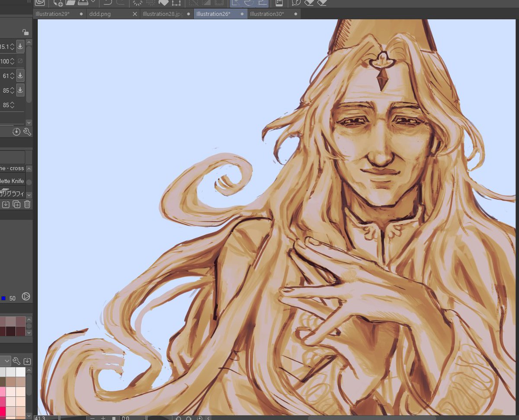Select the sub tool ending in 'ne - cross'

point(12,169)
